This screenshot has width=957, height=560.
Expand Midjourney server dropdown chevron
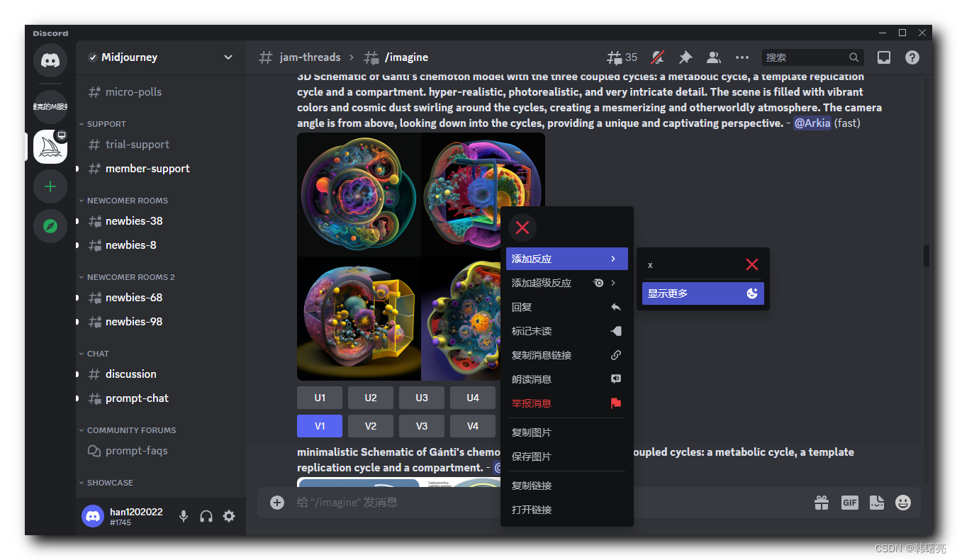228,57
